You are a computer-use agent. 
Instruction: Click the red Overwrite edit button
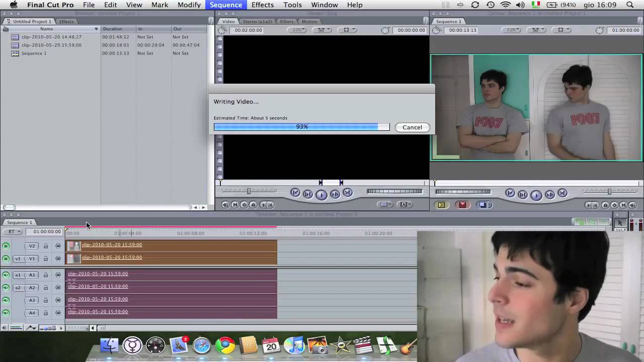coord(462,205)
